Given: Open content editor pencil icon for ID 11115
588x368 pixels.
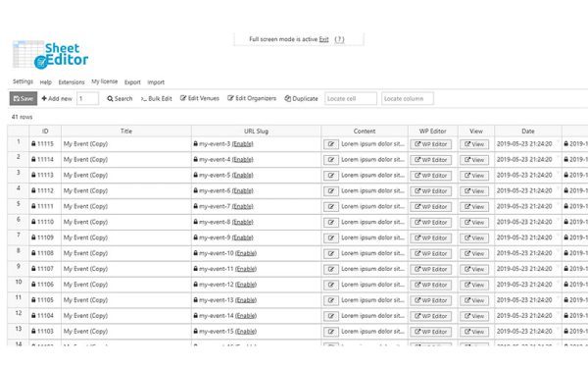Looking at the screenshot, I should (x=331, y=144).
